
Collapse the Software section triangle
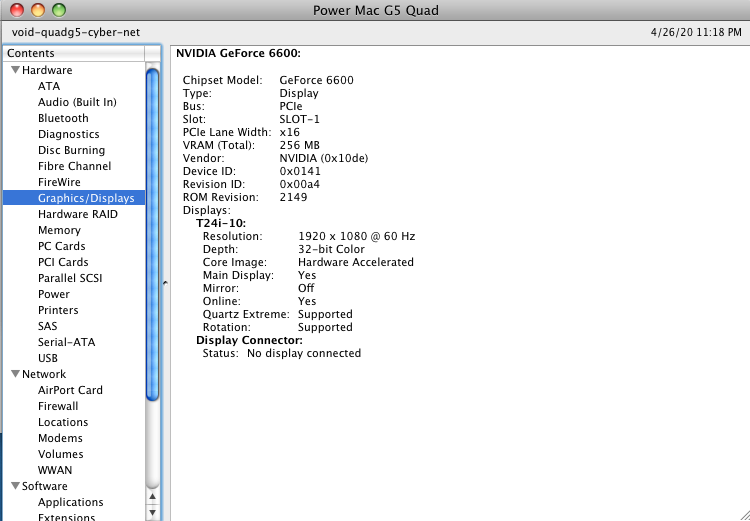[15, 486]
